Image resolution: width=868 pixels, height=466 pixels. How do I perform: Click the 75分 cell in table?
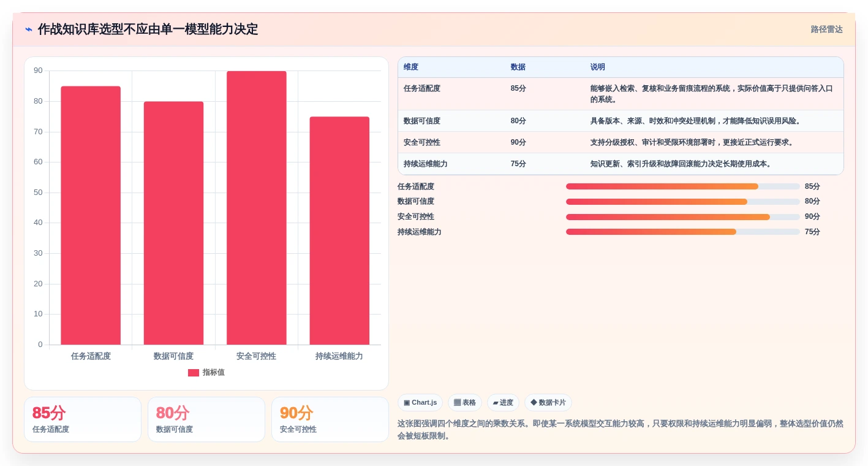518,164
